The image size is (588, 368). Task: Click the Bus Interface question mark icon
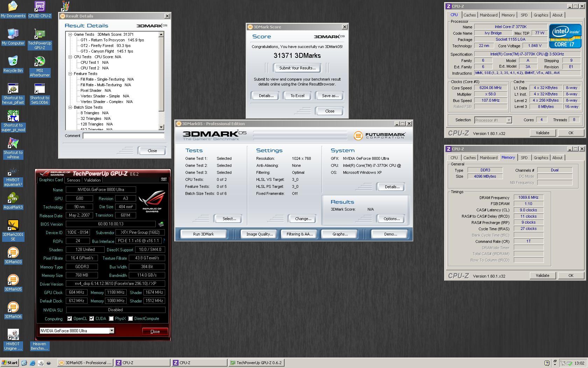point(164,241)
